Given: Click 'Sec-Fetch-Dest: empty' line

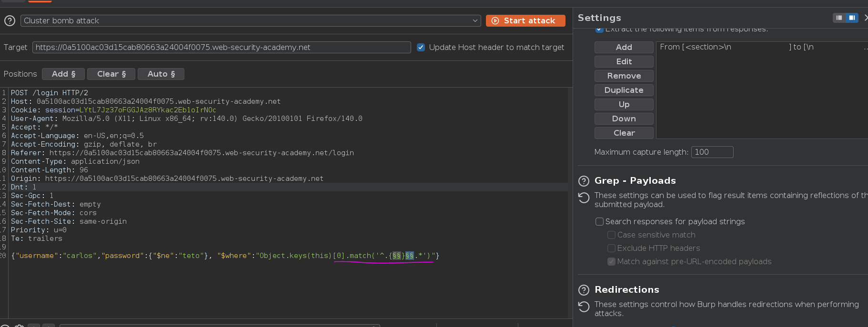Looking at the screenshot, I should tap(56, 204).
